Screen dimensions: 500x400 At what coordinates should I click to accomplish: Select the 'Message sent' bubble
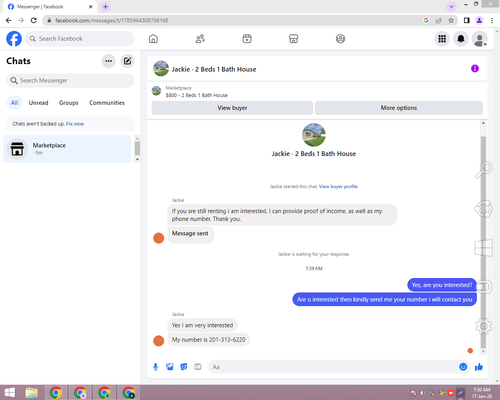click(190, 234)
